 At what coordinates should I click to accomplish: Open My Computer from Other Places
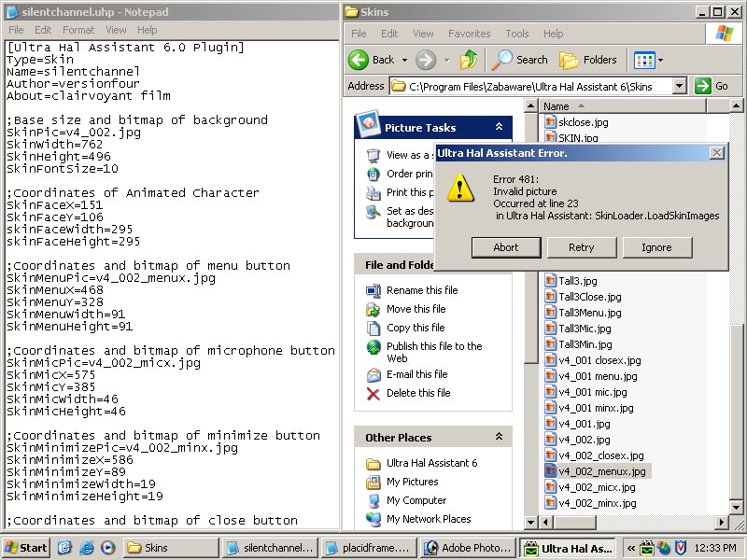(416, 500)
